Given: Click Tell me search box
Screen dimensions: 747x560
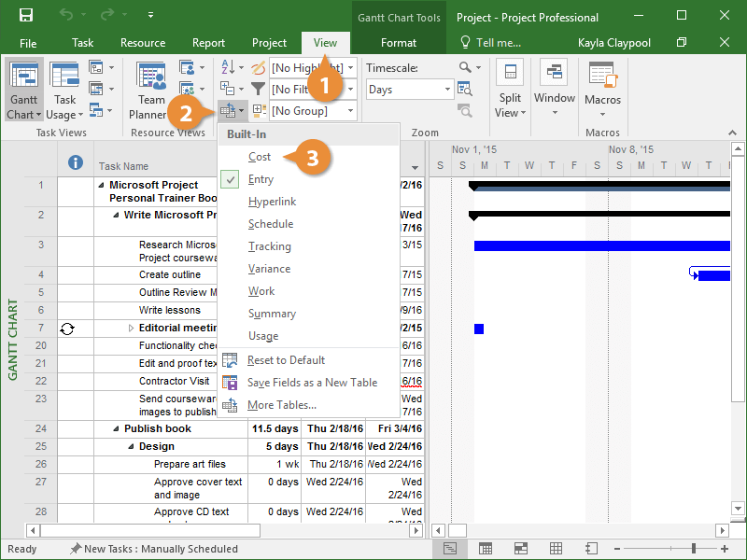Looking at the screenshot, I should click(x=491, y=43).
